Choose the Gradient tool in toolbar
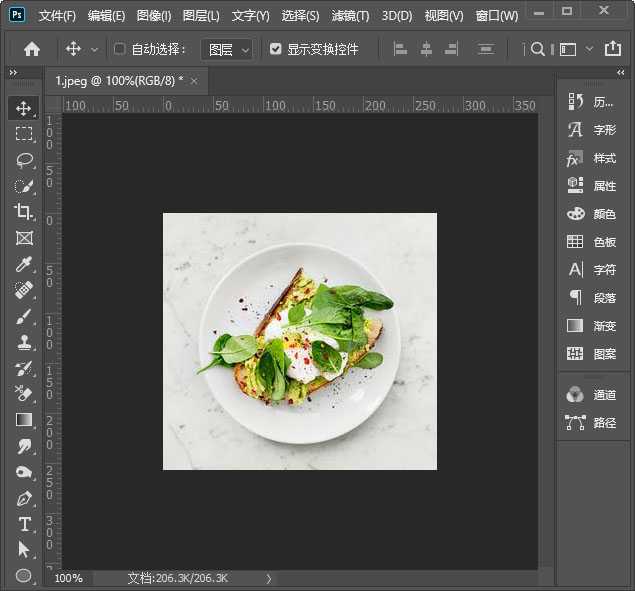This screenshot has height=591, width=635. [x=24, y=420]
